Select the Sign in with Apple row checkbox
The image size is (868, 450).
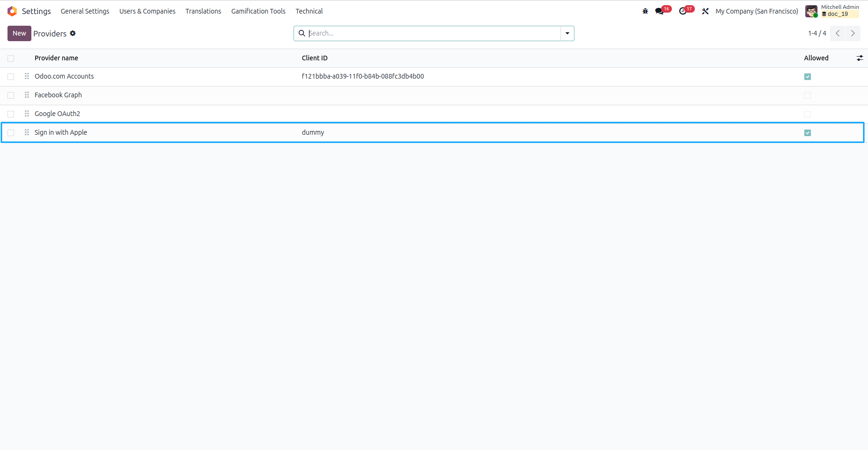tap(11, 133)
